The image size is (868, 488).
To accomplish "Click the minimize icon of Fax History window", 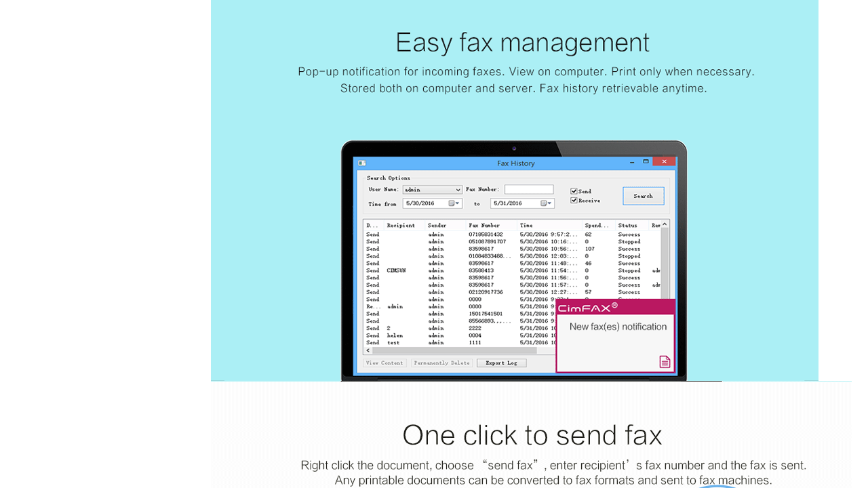I will 631,161.
